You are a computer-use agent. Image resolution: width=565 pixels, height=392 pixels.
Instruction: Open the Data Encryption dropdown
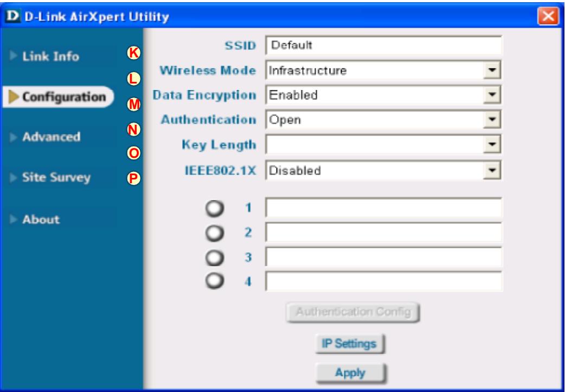[x=492, y=95]
